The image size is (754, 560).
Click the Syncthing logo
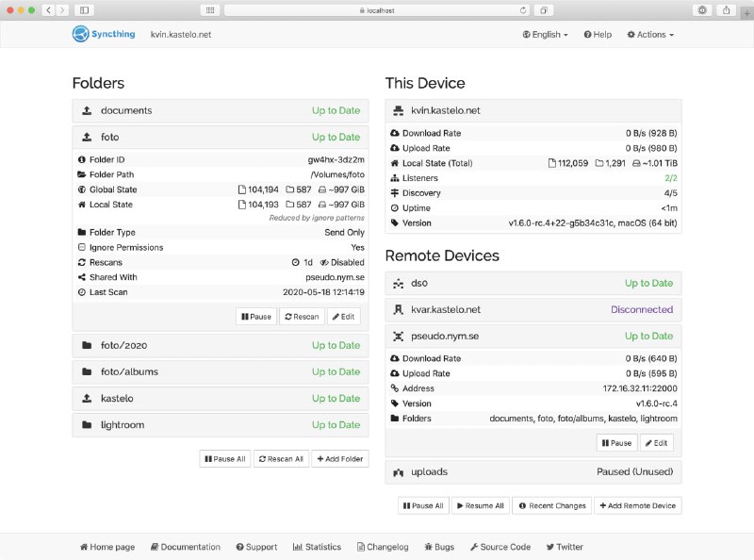pos(79,34)
